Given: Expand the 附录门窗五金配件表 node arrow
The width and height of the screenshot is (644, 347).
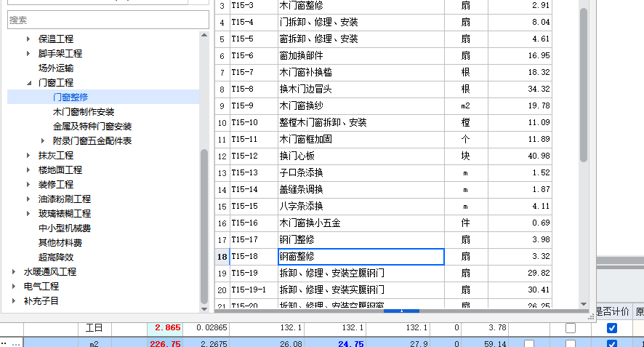Looking at the screenshot, I should [43, 141].
